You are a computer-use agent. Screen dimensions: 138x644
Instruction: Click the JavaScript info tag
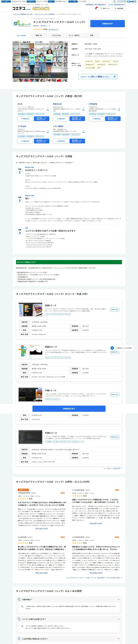pyautogui.click(x=101, y=65)
